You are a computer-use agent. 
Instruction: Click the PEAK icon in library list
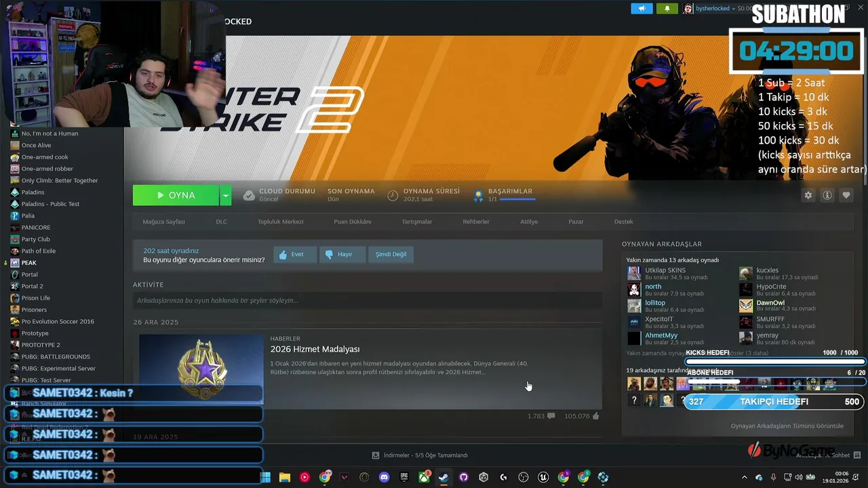click(15, 263)
